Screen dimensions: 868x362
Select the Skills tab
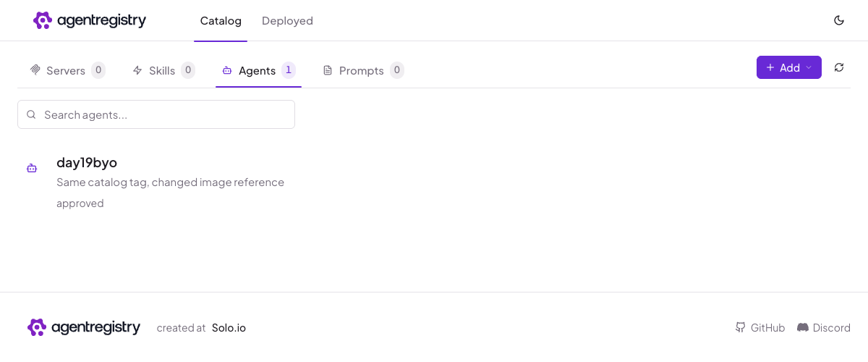click(x=163, y=70)
